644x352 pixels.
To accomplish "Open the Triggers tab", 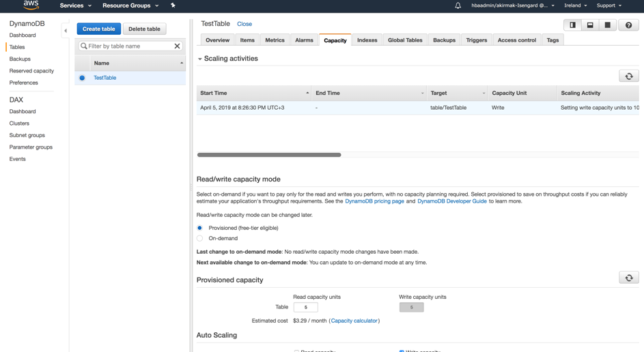I will [477, 40].
